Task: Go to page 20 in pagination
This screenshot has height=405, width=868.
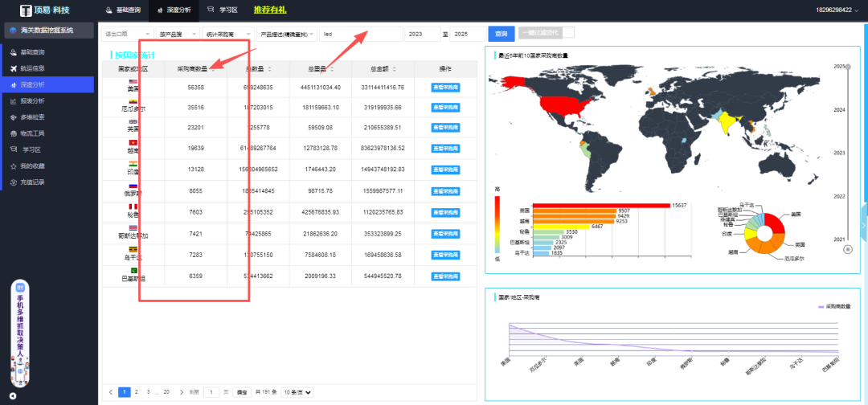Action: tap(166, 391)
